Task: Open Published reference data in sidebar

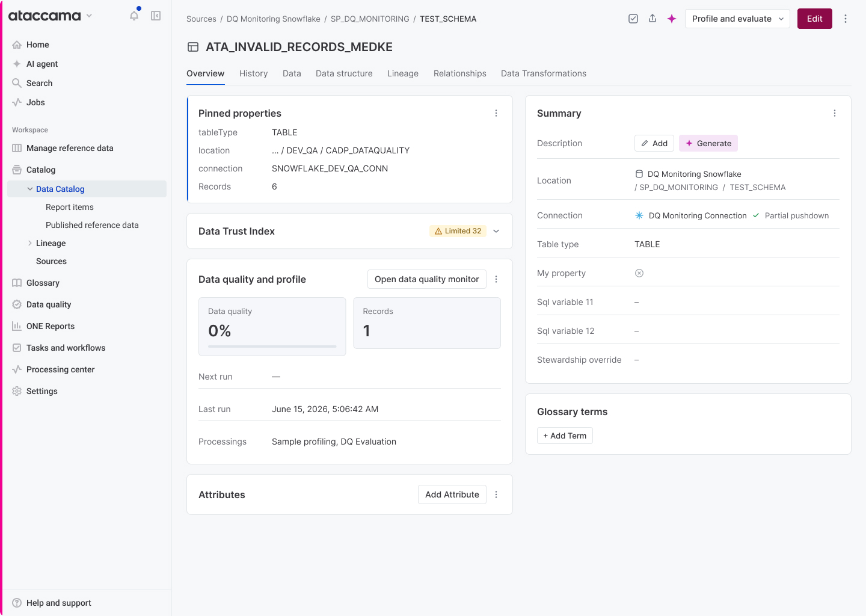Action: pos(92,225)
